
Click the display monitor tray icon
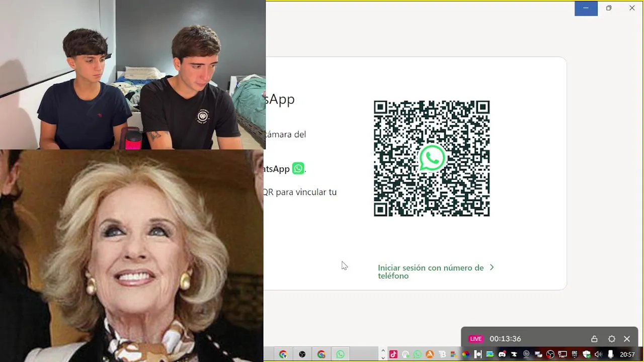click(562, 354)
